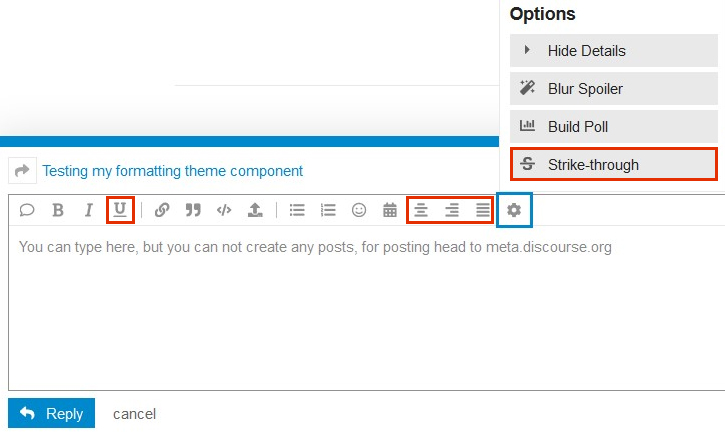725x432 pixels.
Task: Click the Bold formatting icon
Action: (x=58, y=210)
